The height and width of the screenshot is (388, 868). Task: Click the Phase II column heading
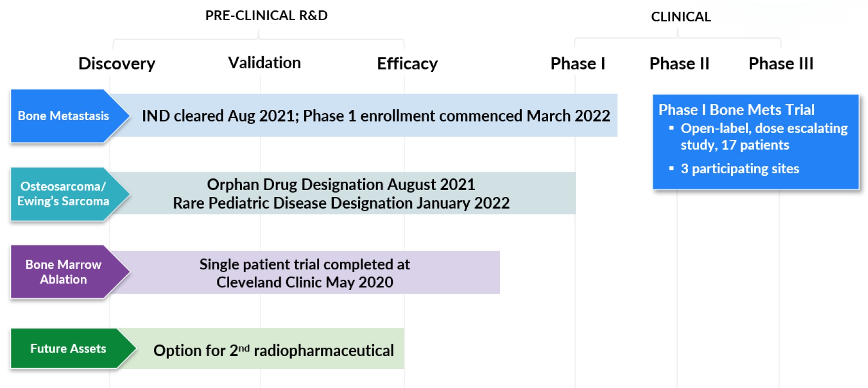coord(679,64)
